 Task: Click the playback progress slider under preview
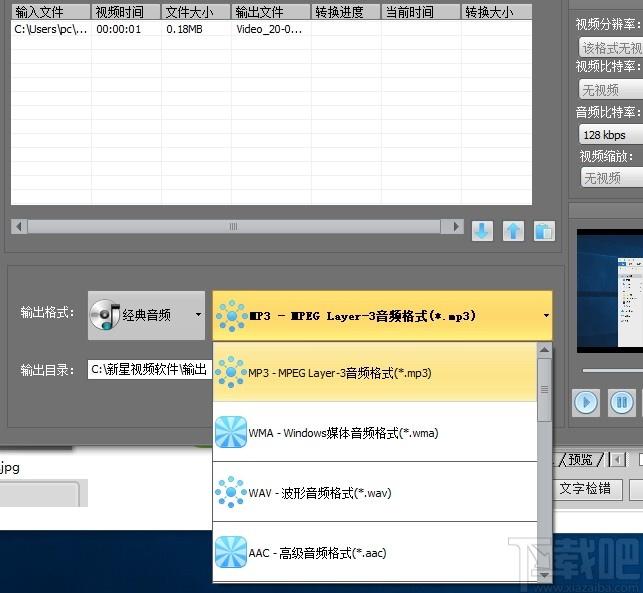(612, 370)
